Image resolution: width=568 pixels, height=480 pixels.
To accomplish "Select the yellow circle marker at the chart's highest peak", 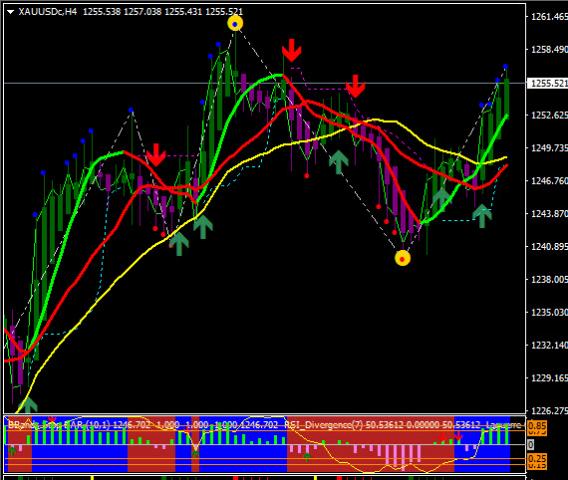I will point(235,24).
